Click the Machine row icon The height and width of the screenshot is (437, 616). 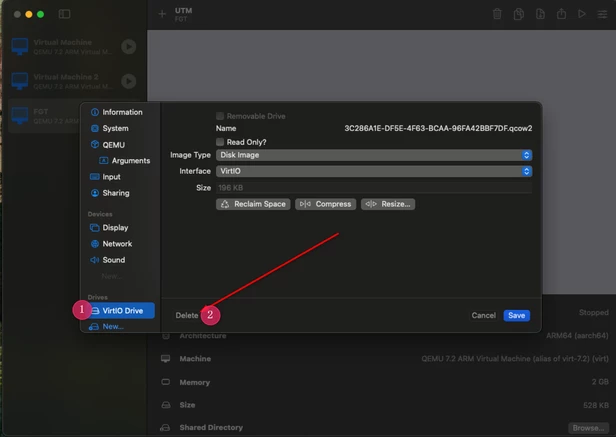pos(166,358)
